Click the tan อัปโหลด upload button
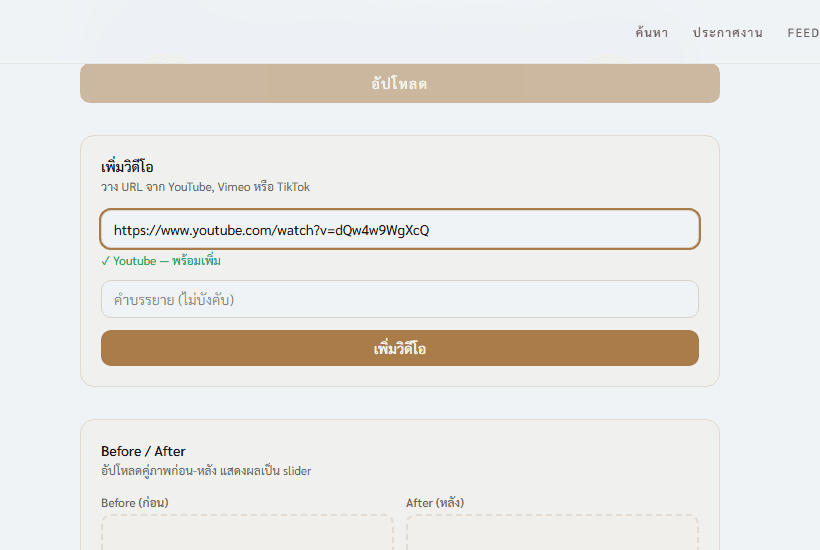 tap(400, 83)
